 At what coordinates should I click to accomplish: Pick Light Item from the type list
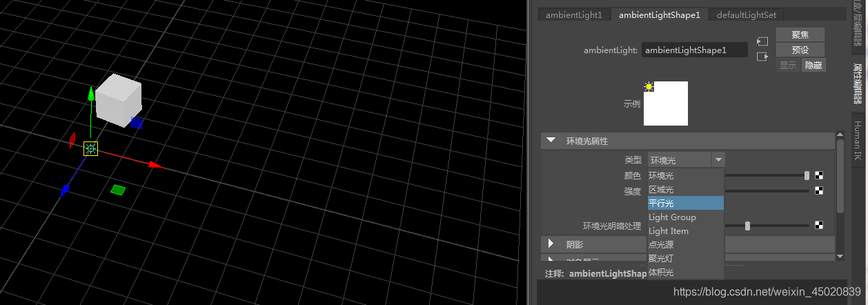coord(685,230)
